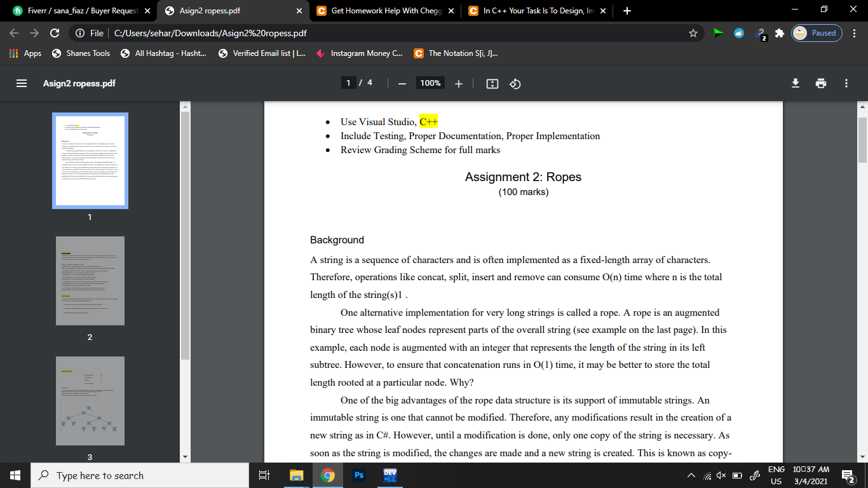Open network Wi-Fi status icon
Image resolution: width=868 pixels, height=488 pixels.
coord(708,476)
